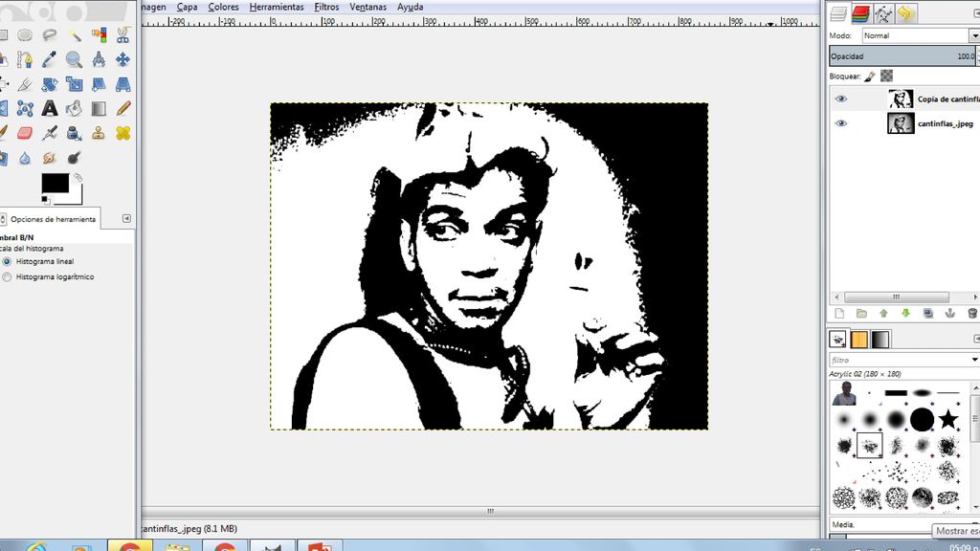Select the Heal tool
The width and height of the screenshot is (980, 551).
coord(123,133)
